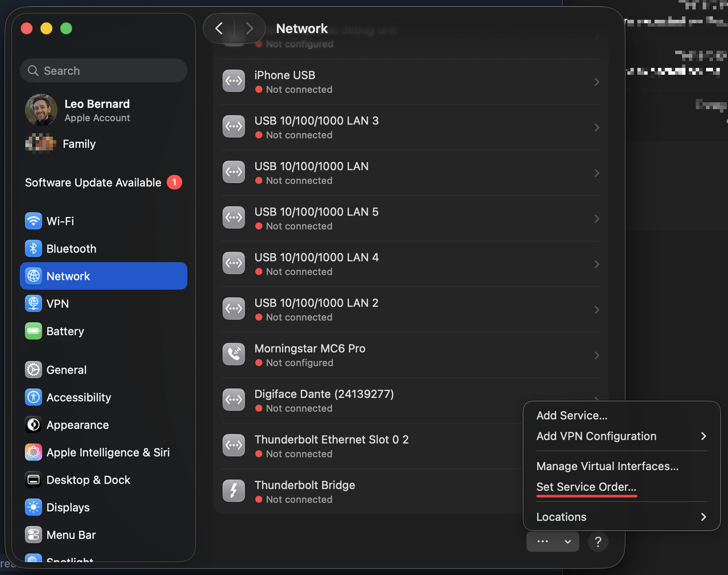Click the Search field in sidebar
The height and width of the screenshot is (575, 728).
pos(104,71)
